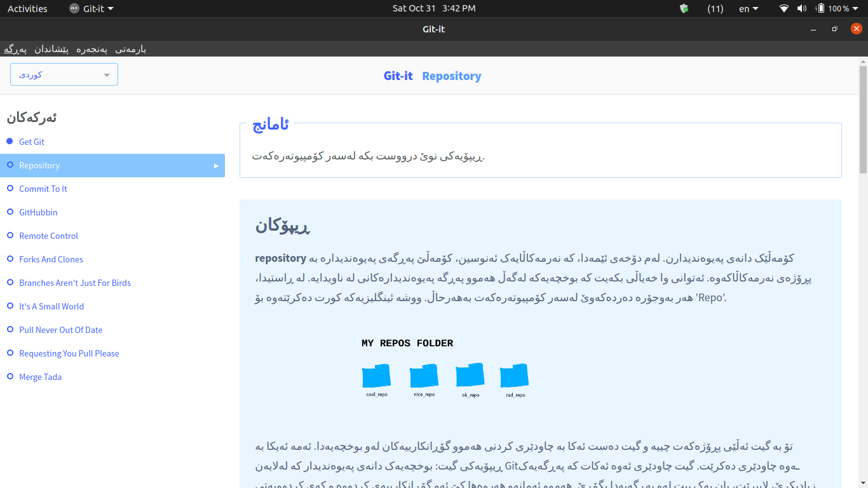
Task: Open It's A Small World challenge
Action: click(51, 306)
